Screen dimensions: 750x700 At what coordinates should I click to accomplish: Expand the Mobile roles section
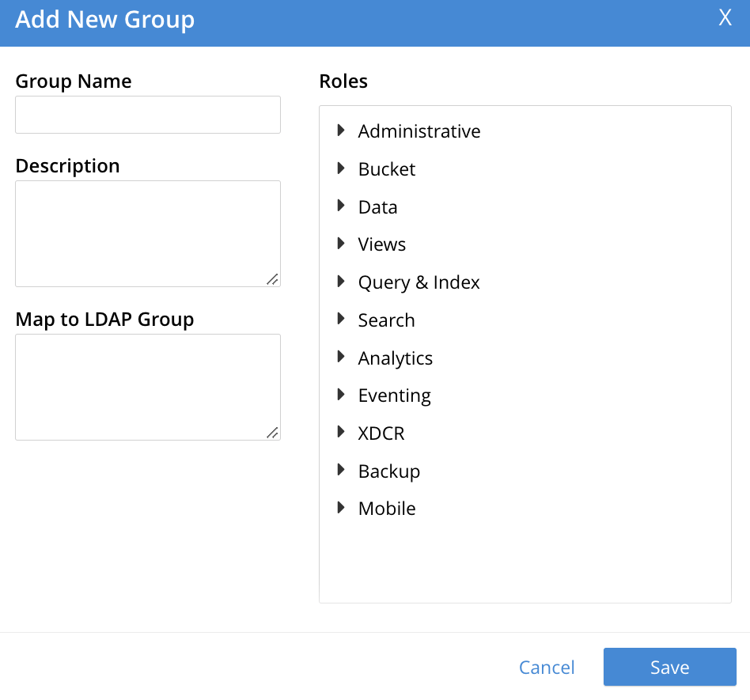(x=341, y=508)
